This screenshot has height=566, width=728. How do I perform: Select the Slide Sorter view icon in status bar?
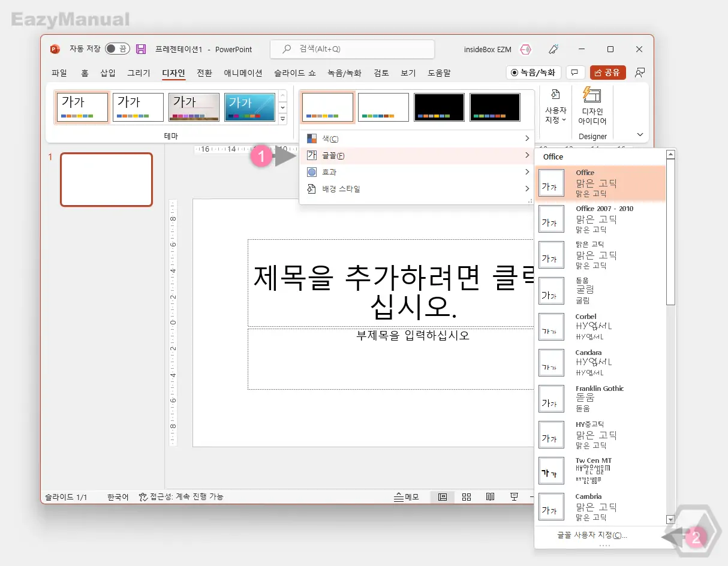point(467,496)
